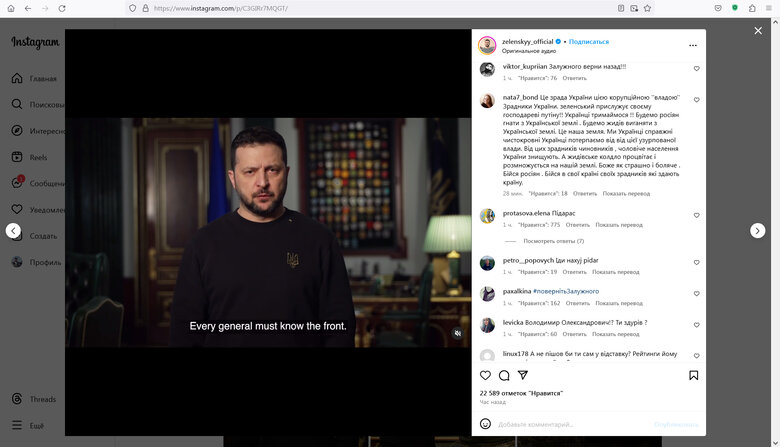
Task: Click Подписаться (Follow) button
Action: click(x=588, y=42)
